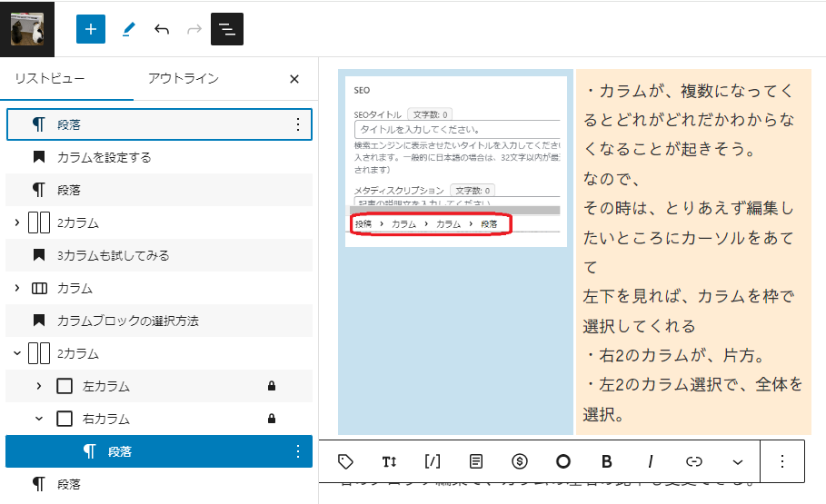This screenshot has height=504, width=826.
Task: Open more formatting options dropdown chevron
Action: point(738,461)
